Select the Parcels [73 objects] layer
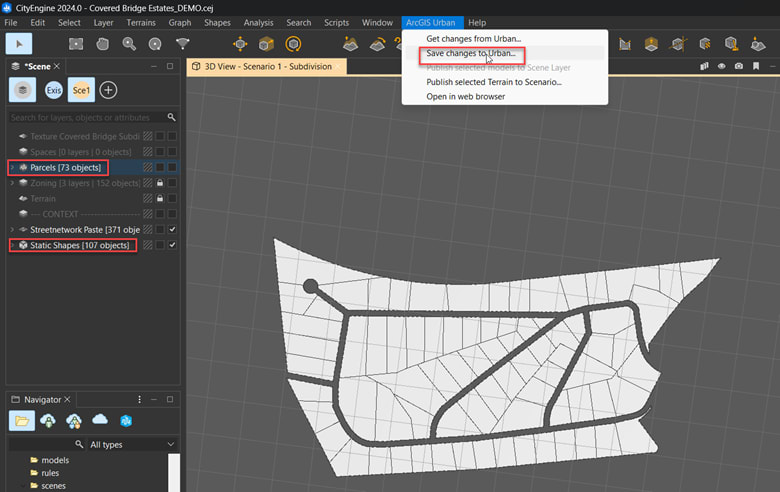The image size is (780, 492). pyautogui.click(x=65, y=168)
